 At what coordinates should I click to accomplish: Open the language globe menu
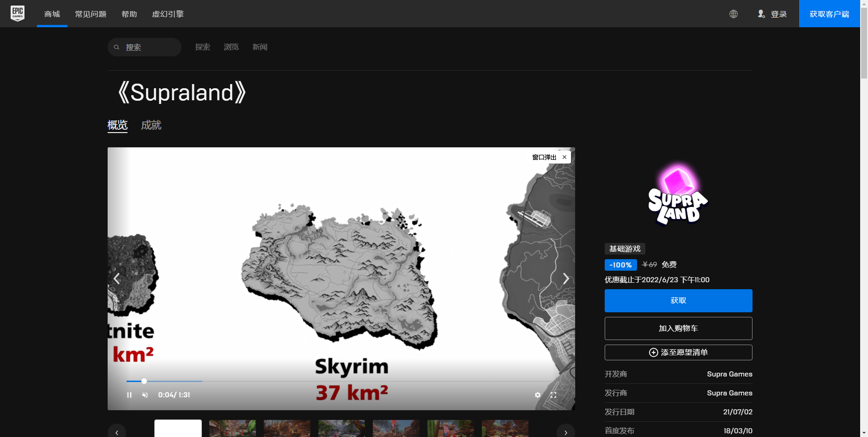coord(733,14)
